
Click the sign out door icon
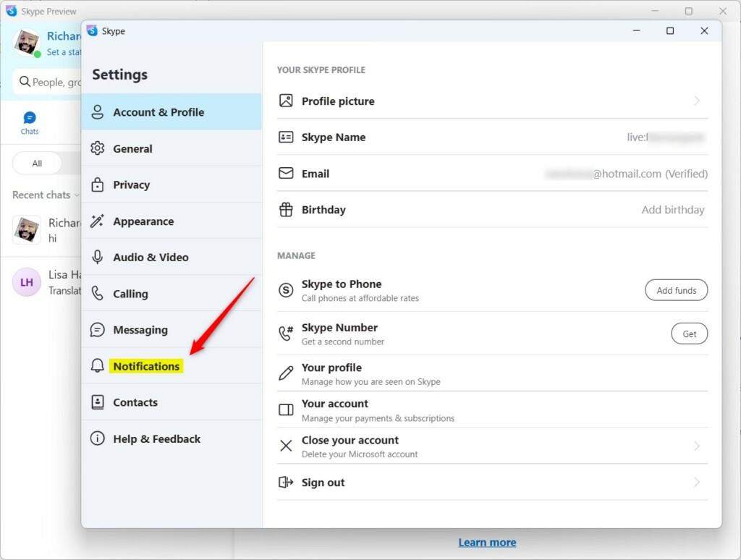point(286,482)
